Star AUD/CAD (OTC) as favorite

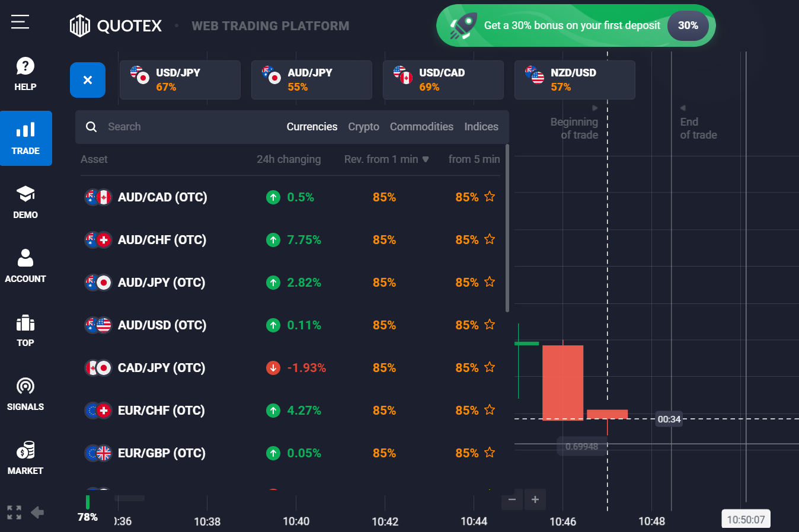pos(490,196)
